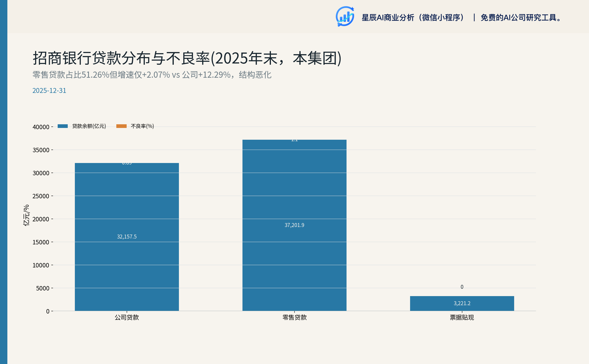
Task: Click the chart title 招商银行贷款分布与不良率
Action: [x=187, y=58]
